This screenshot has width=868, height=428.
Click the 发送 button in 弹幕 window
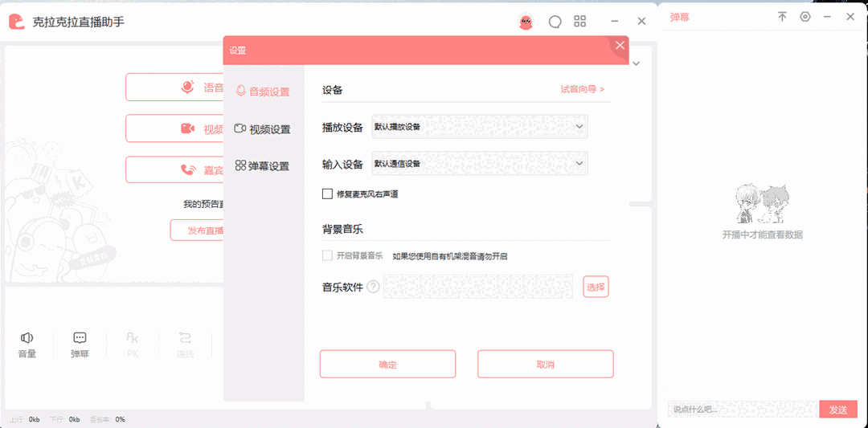pyautogui.click(x=838, y=410)
